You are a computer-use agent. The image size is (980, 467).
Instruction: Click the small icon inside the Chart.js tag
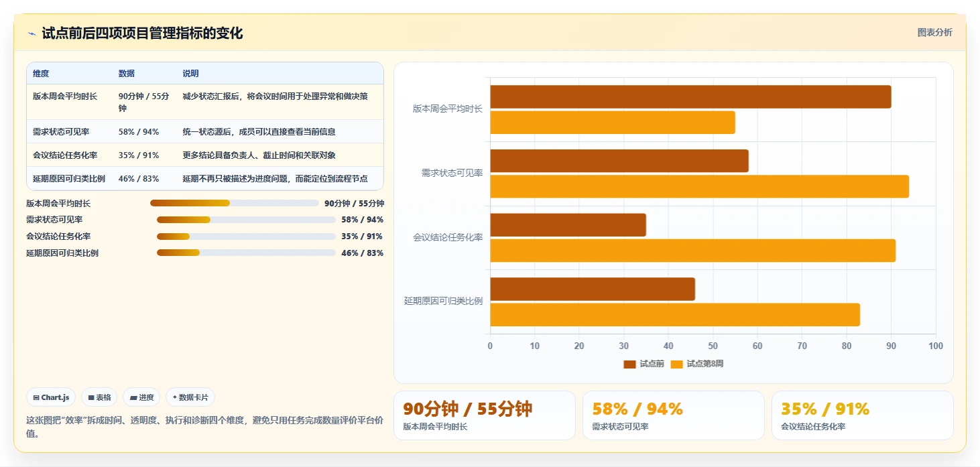pos(36,397)
